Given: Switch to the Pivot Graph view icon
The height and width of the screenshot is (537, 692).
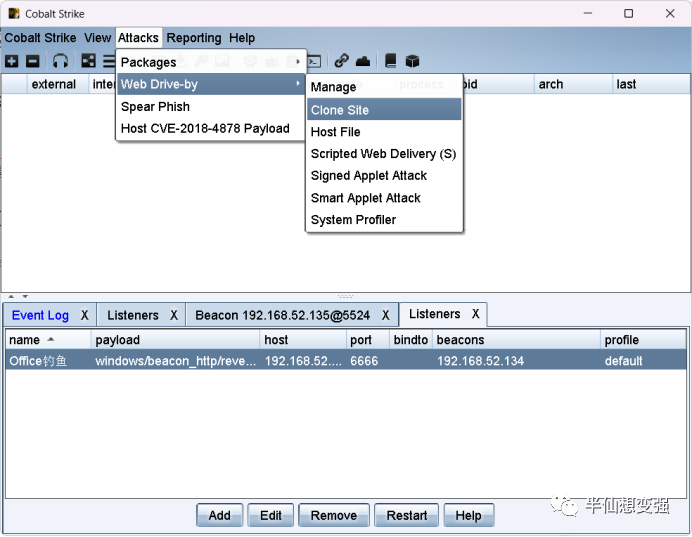Looking at the screenshot, I should (88, 61).
